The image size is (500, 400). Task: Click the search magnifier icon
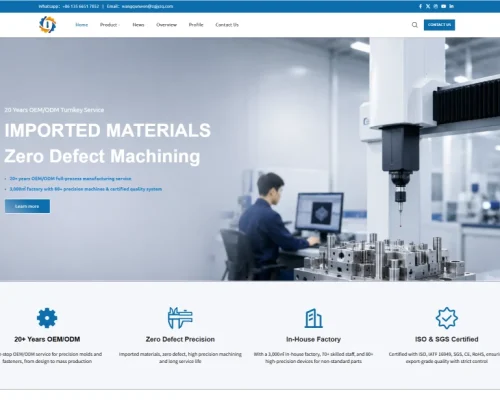415,25
